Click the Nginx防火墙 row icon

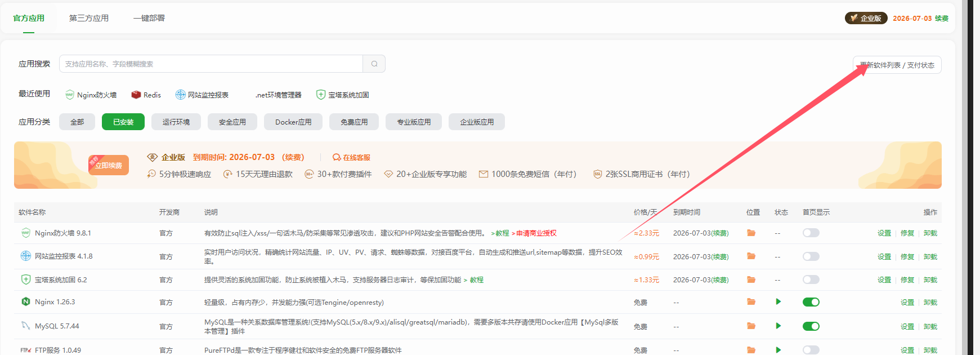pyautogui.click(x=25, y=233)
